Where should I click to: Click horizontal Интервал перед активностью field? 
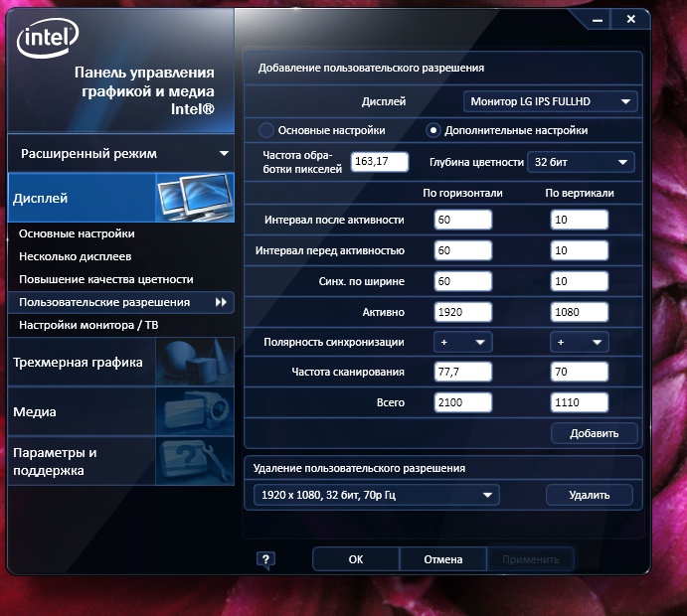[462, 250]
